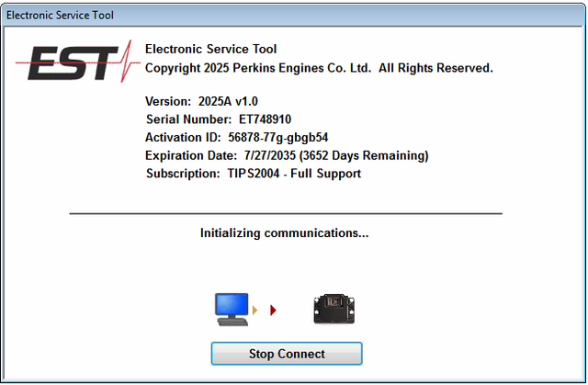This screenshot has width=588, height=385.
Task: Click the bold Electronic Service Tool heading
Action: pos(210,50)
